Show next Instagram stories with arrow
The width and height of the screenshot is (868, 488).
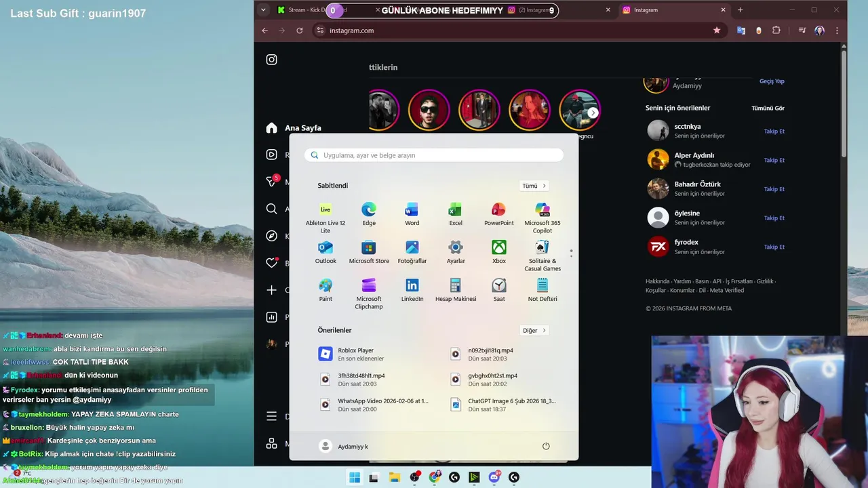coord(593,113)
